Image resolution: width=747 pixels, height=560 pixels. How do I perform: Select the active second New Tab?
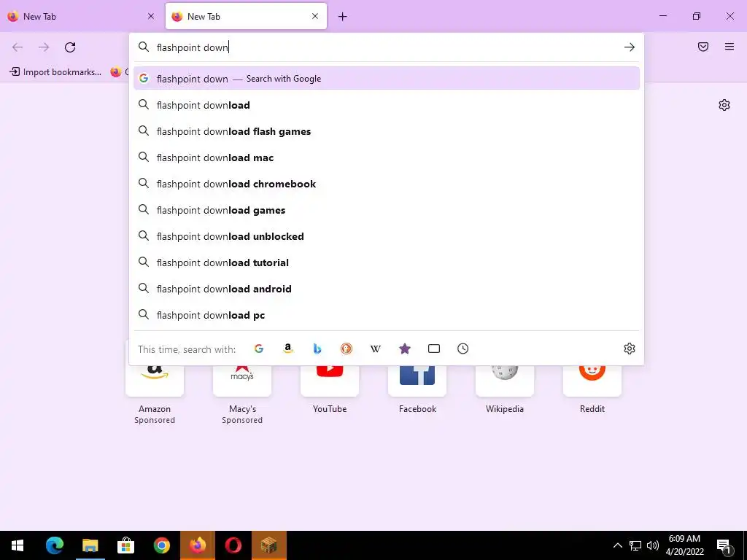(x=246, y=16)
